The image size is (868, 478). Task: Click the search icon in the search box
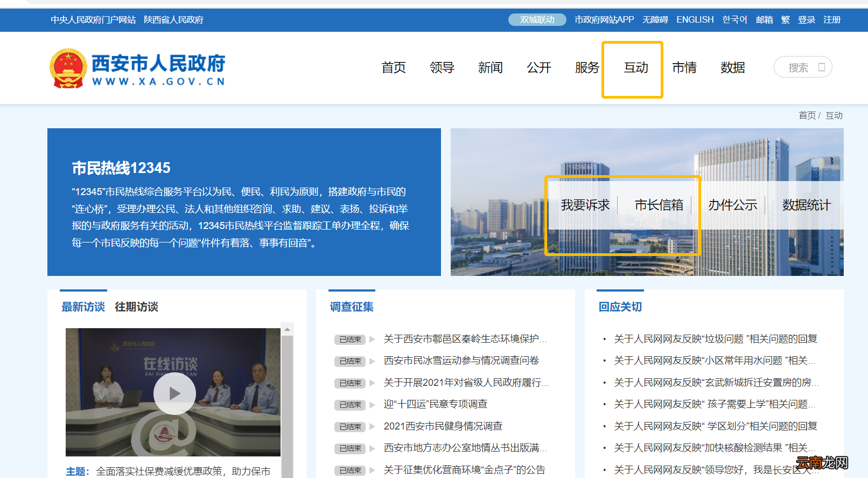[x=822, y=67]
